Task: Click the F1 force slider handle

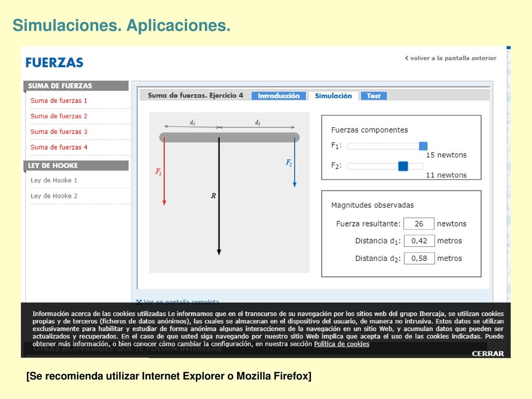Action: [x=423, y=146]
